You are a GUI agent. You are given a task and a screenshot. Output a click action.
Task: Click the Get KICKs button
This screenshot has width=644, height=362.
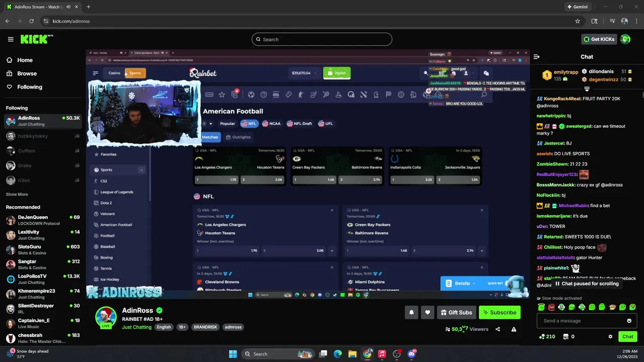[599, 39]
